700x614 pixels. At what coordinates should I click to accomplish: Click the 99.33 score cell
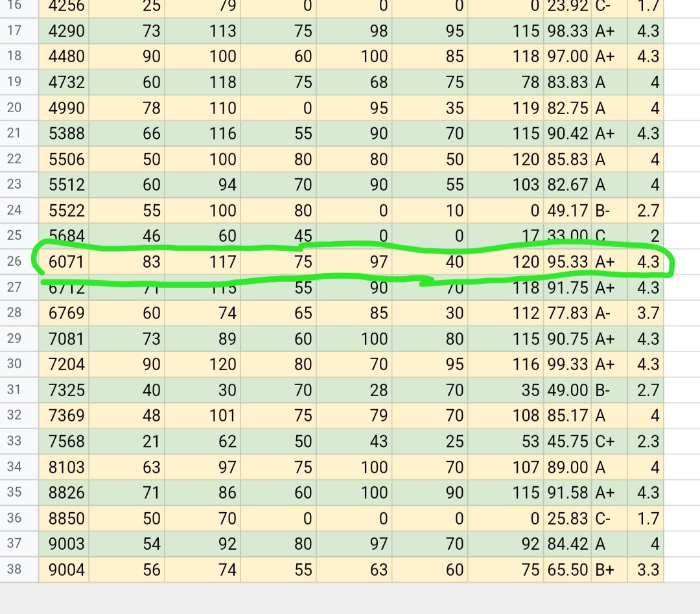(568, 364)
